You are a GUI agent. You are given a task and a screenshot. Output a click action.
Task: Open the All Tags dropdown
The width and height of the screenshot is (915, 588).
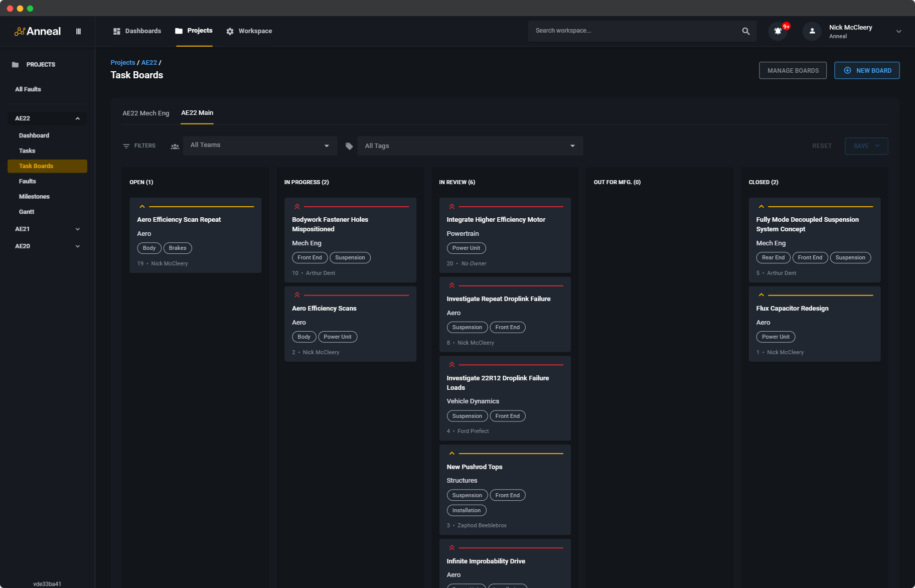click(470, 146)
